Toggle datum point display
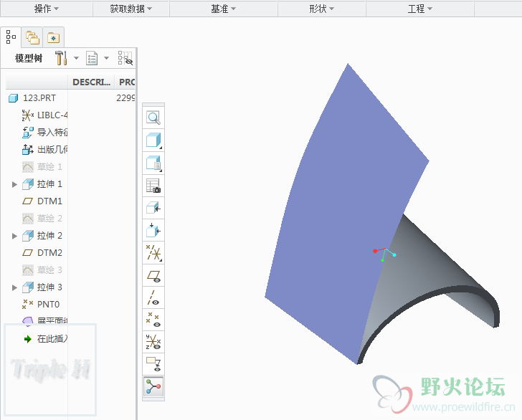 [x=153, y=320]
